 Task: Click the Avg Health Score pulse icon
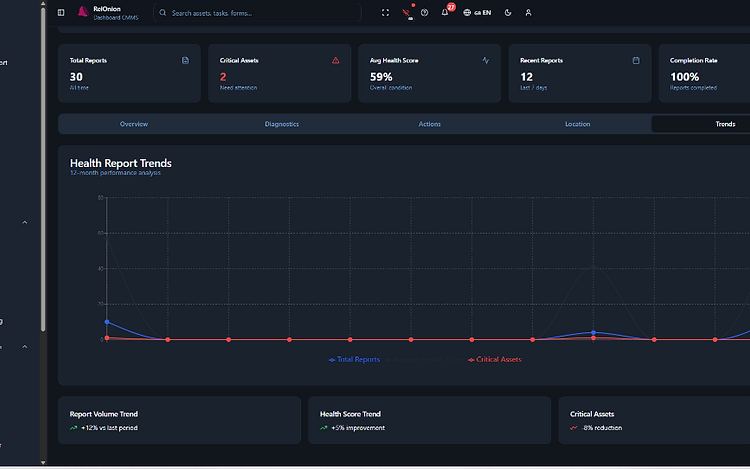tap(485, 60)
